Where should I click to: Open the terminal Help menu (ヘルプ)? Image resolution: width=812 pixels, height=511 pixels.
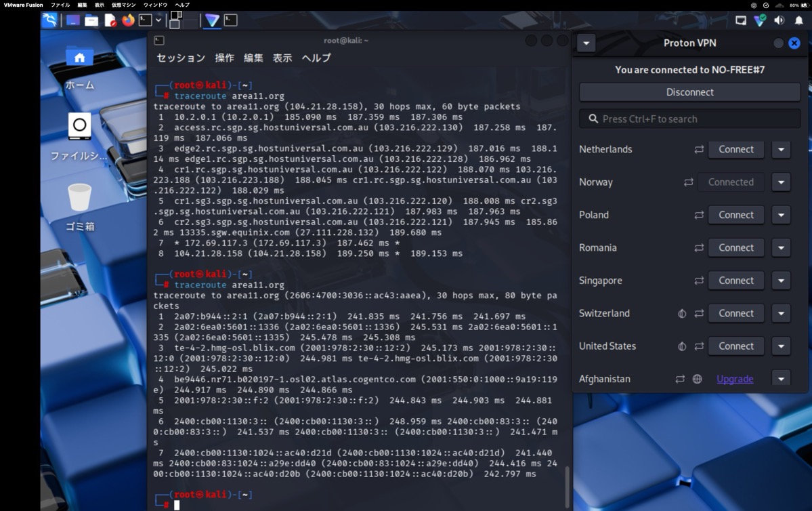(x=316, y=58)
